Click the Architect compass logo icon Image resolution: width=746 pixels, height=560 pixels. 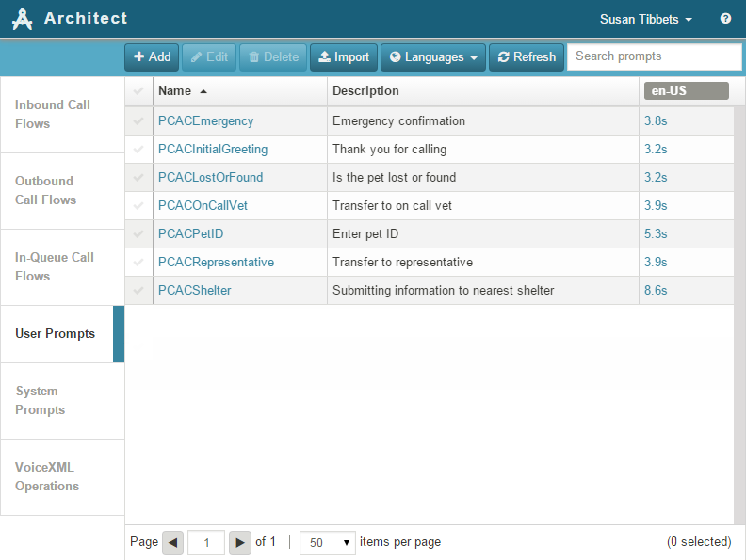tap(23, 19)
